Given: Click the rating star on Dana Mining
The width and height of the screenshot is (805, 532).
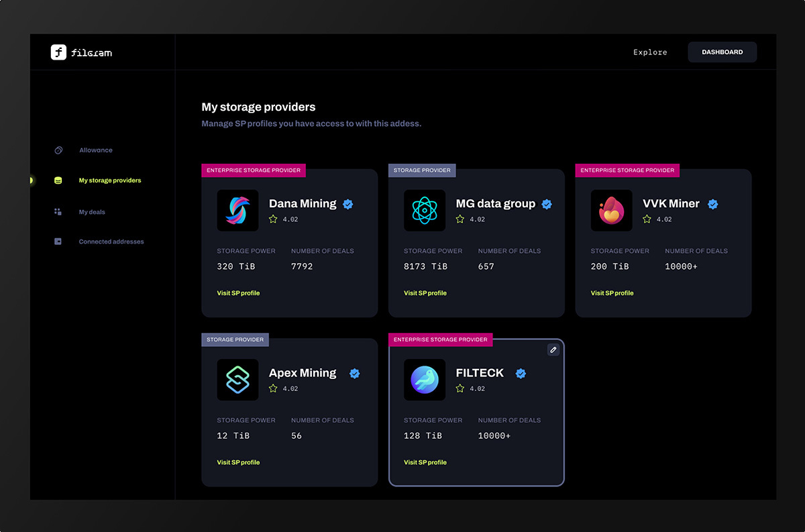Looking at the screenshot, I should (x=273, y=219).
